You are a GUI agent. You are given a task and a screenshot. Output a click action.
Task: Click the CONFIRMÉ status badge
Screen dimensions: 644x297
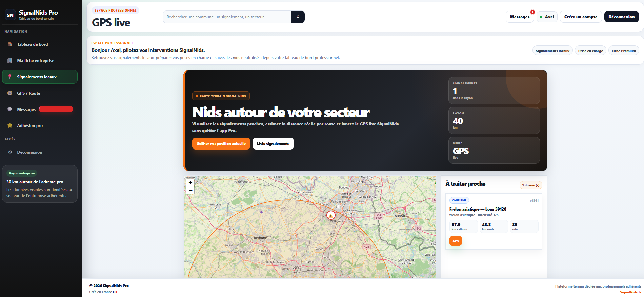(x=459, y=200)
